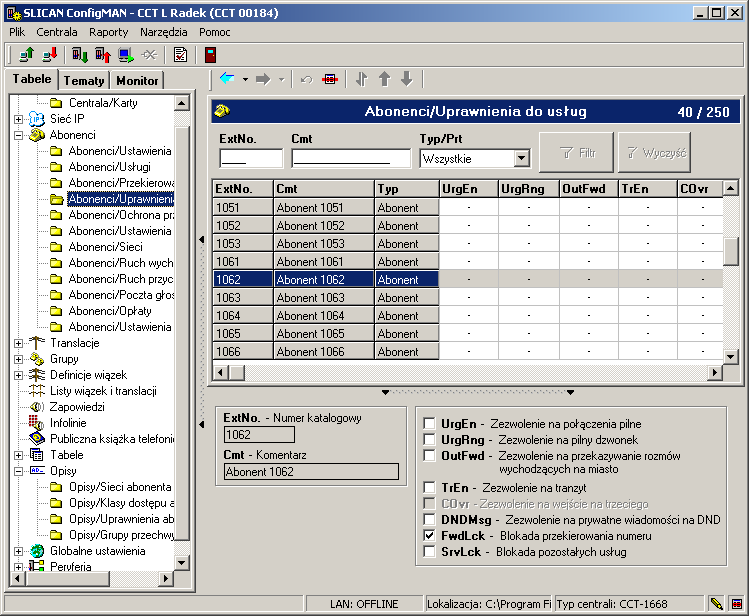
Task: Click the Zapowiedzi speaker icon
Action: point(37,407)
